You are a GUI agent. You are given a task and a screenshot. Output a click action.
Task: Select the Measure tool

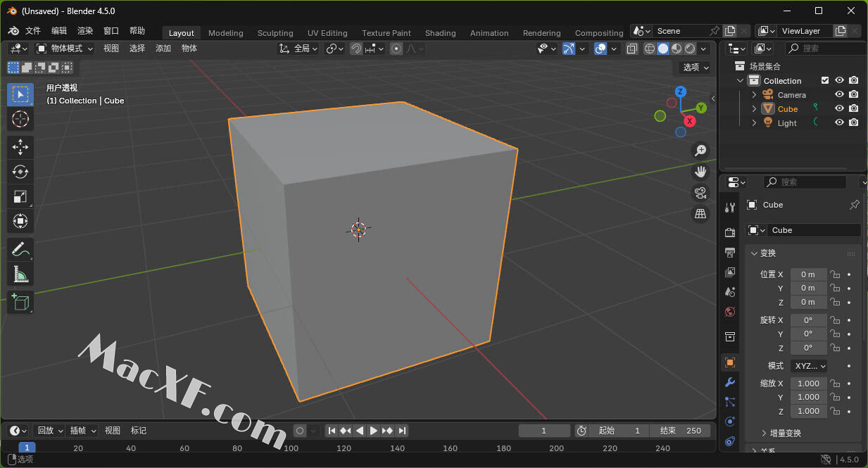[20, 274]
